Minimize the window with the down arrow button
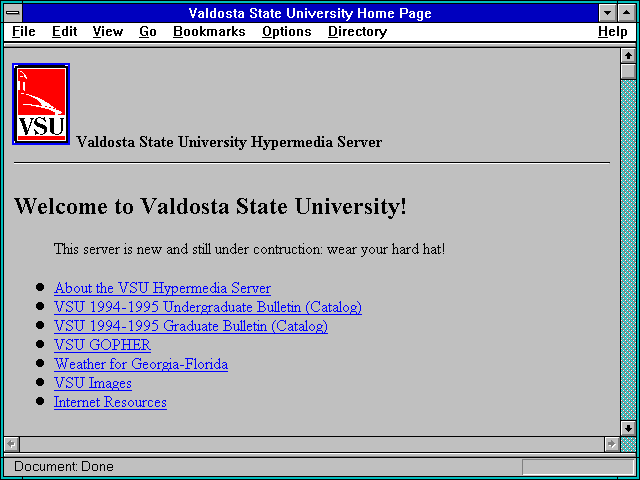The height and width of the screenshot is (480, 640). [x=608, y=13]
